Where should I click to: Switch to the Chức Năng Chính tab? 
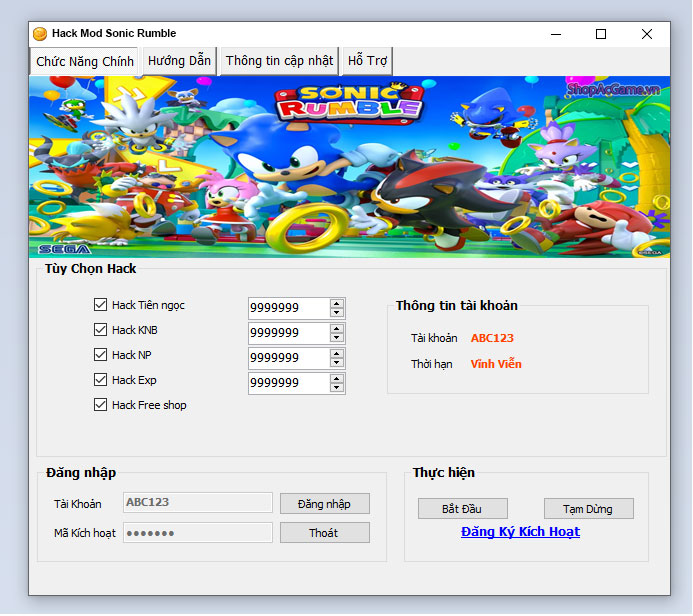[x=85, y=61]
